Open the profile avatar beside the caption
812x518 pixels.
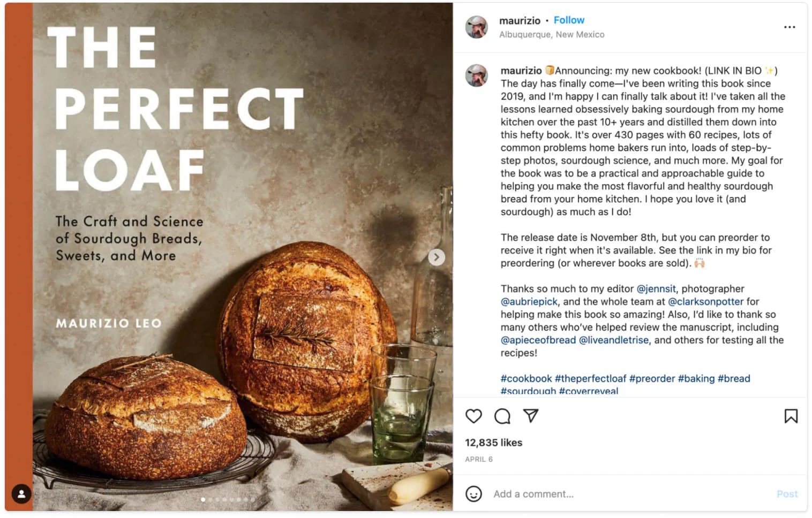point(477,76)
